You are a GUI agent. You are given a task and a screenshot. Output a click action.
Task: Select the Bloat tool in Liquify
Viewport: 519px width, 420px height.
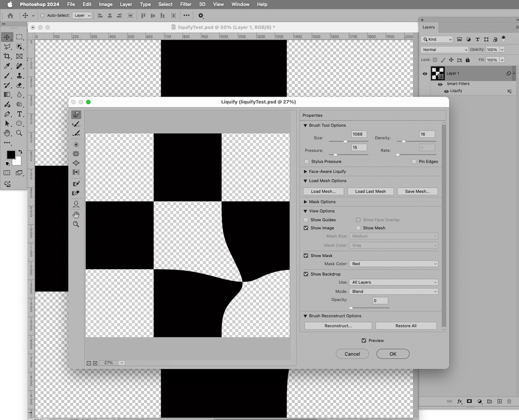coord(76,163)
